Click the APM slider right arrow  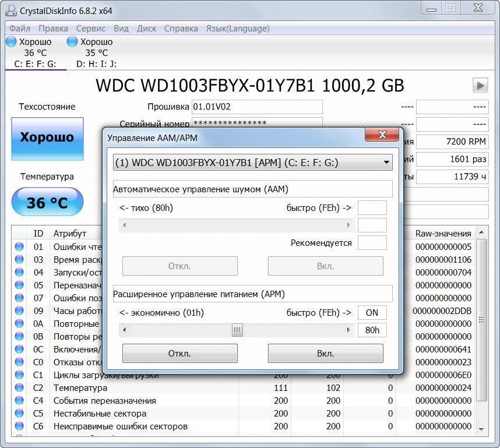(x=348, y=330)
